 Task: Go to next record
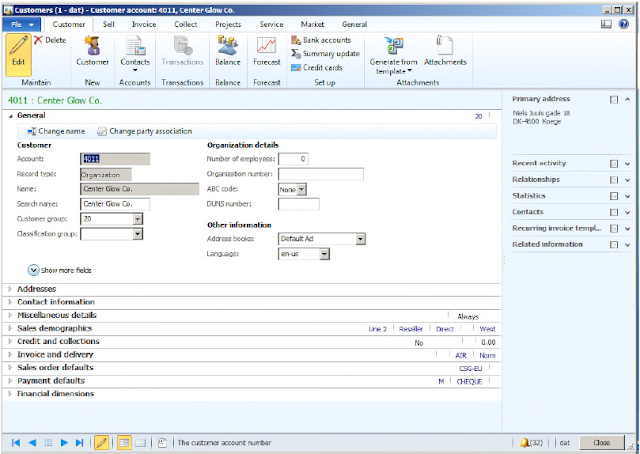click(x=64, y=443)
